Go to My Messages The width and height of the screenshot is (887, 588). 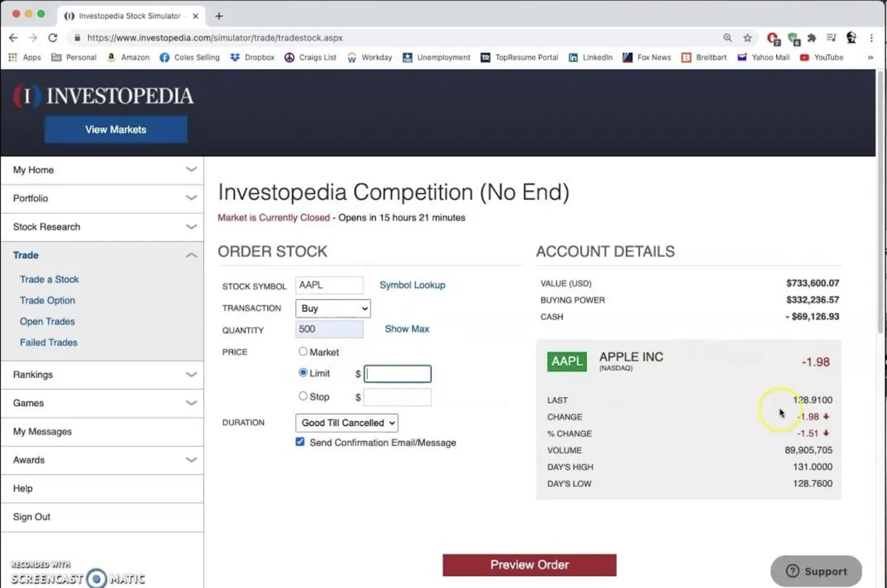(x=102, y=432)
